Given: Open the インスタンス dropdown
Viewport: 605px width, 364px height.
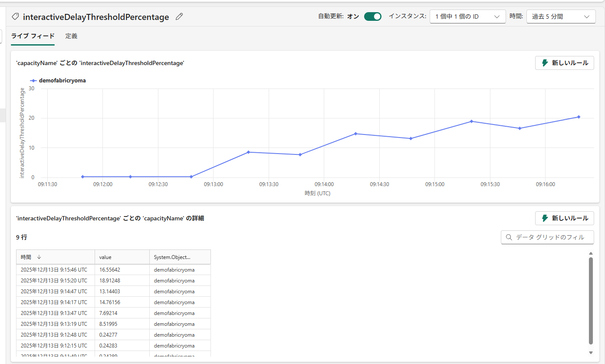Looking at the screenshot, I should (467, 16).
